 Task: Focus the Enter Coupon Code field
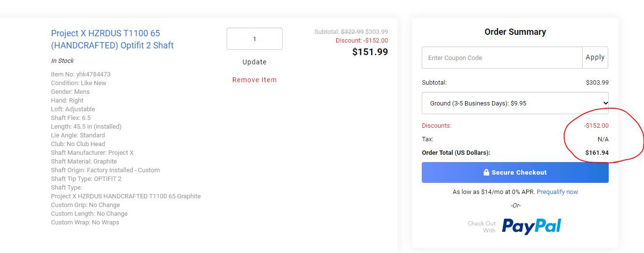(502, 58)
